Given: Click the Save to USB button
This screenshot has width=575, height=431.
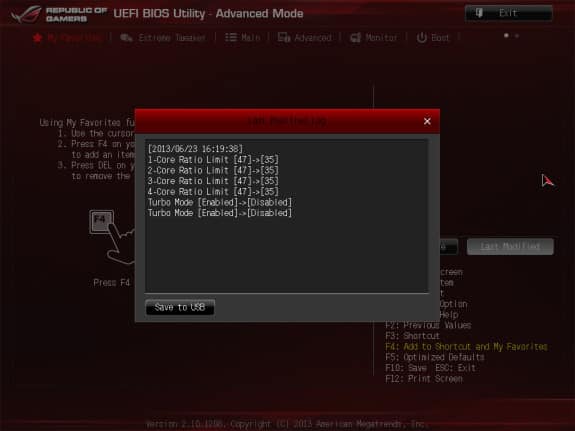Looking at the screenshot, I should coord(180,307).
